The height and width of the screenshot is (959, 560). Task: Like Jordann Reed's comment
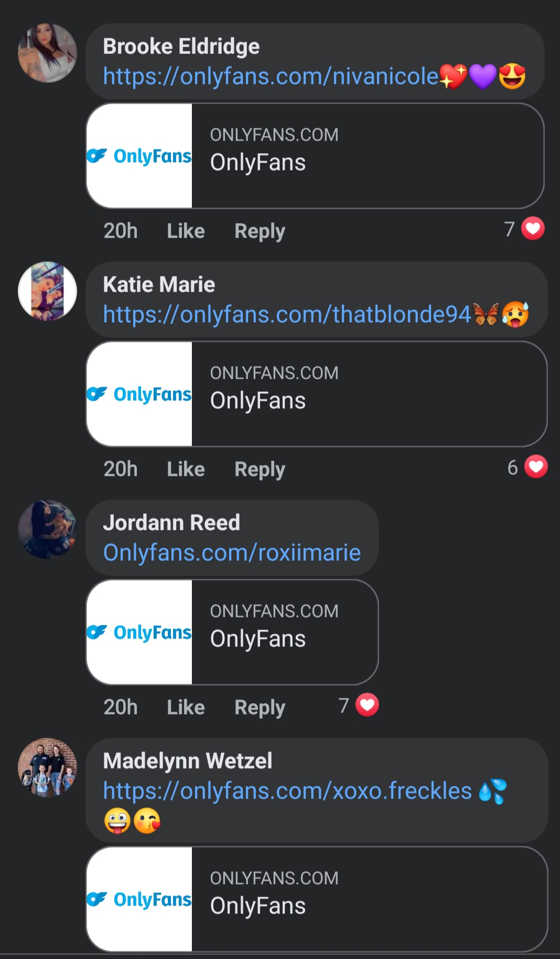pyautogui.click(x=186, y=707)
